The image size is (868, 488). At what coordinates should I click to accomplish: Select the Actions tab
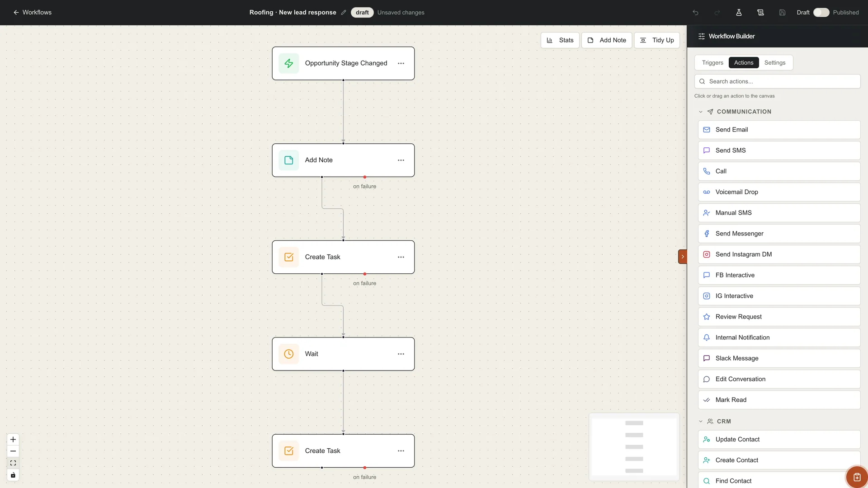point(744,63)
